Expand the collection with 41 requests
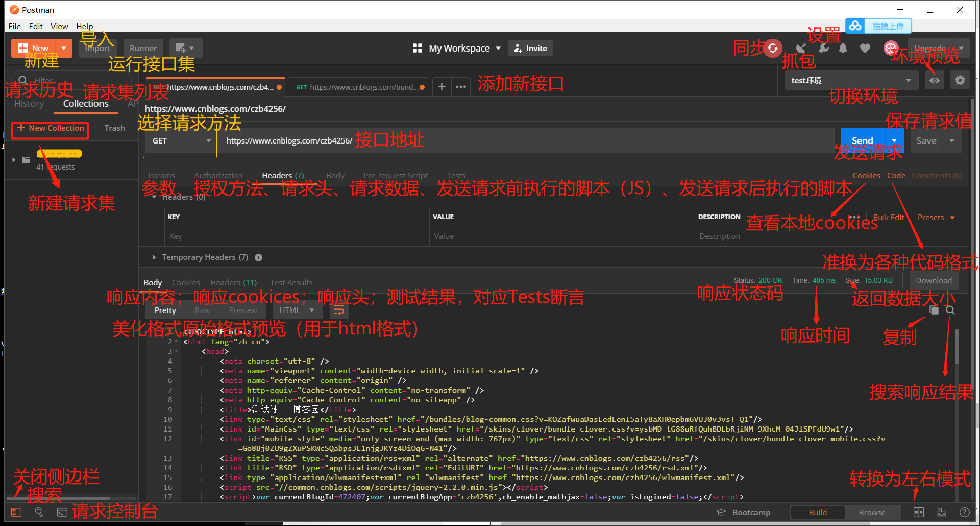The image size is (980, 526). pos(14,160)
